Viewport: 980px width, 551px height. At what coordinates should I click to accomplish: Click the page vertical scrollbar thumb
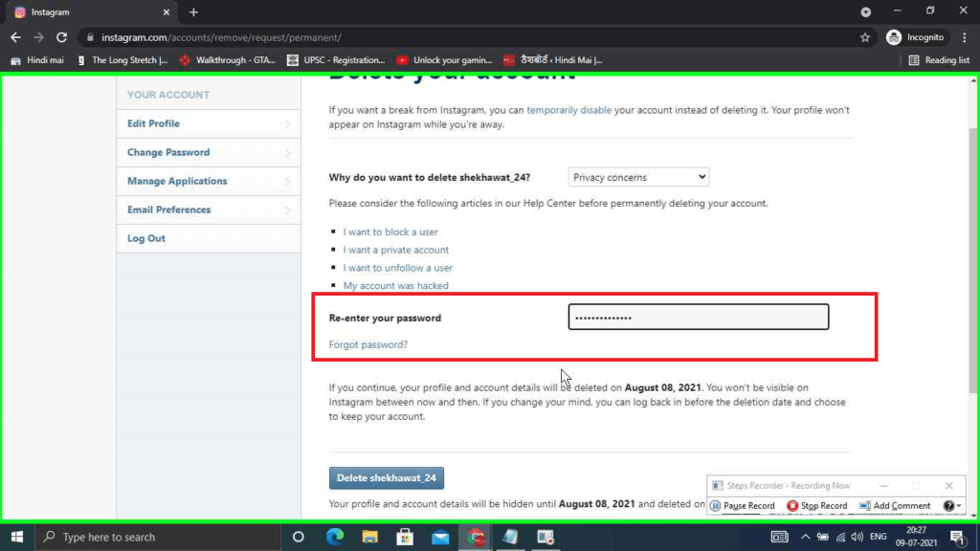point(972,259)
